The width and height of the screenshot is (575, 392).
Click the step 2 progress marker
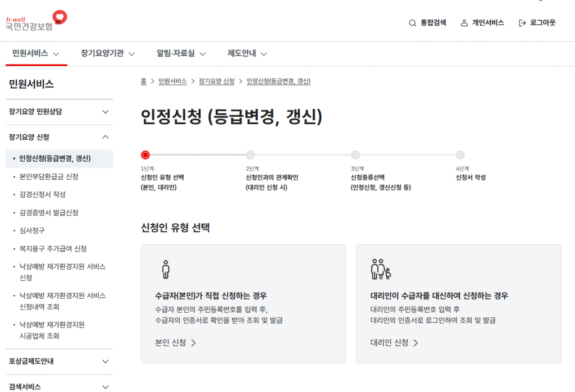(x=250, y=155)
